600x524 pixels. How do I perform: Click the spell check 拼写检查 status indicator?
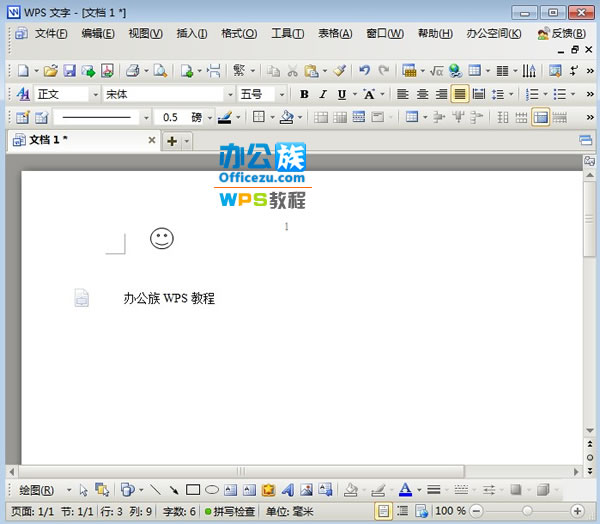coord(230,511)
